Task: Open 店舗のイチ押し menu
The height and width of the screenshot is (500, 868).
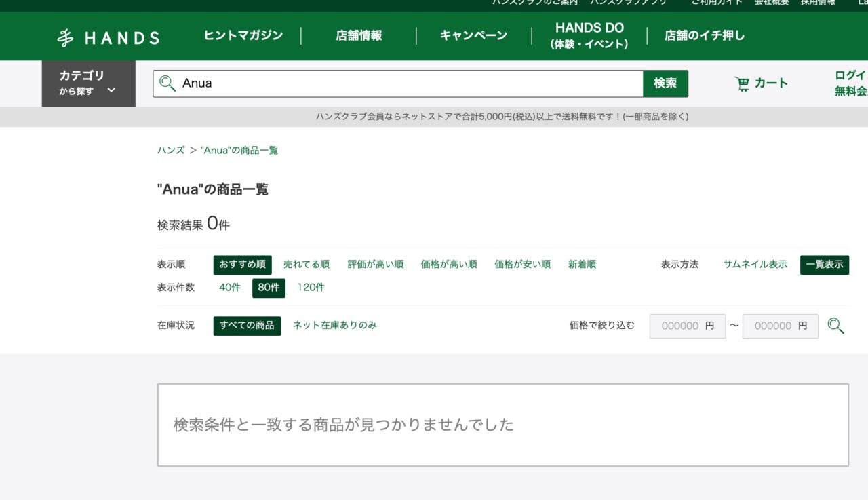Action: pos(705,36)
